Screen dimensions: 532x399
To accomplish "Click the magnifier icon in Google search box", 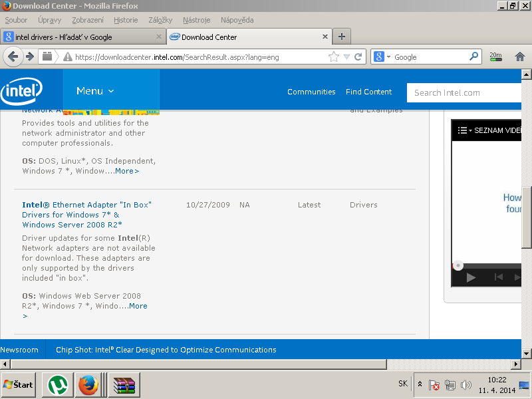I will point(474,57).
